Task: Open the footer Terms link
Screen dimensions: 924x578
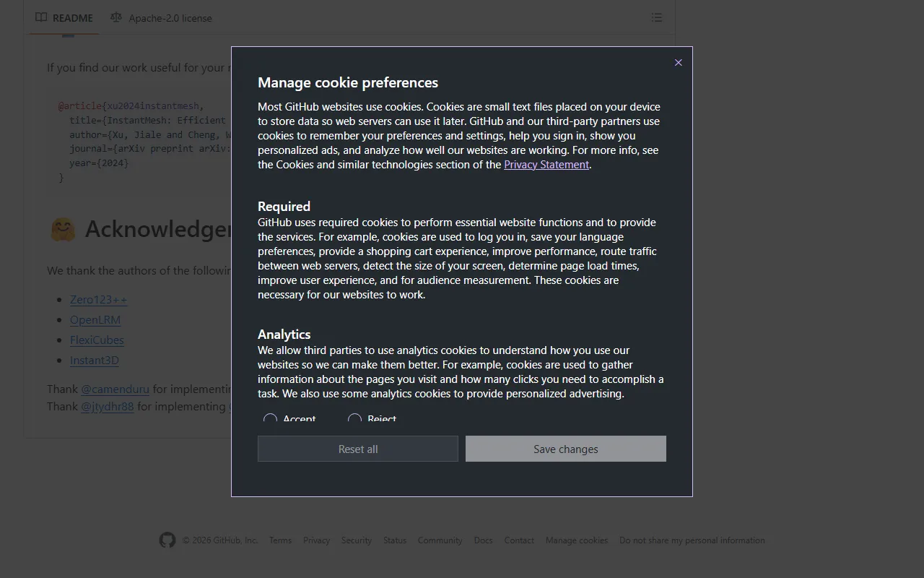Action: (280, 540)
